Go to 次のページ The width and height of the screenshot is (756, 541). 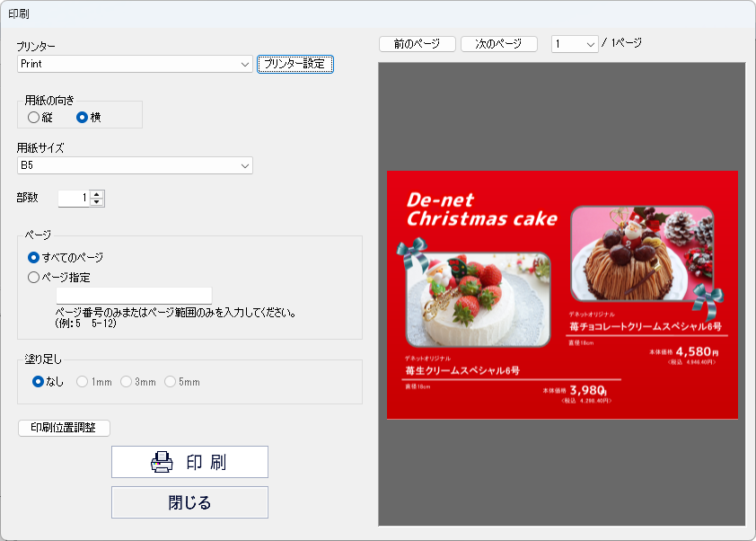click(x=498, y=44)
